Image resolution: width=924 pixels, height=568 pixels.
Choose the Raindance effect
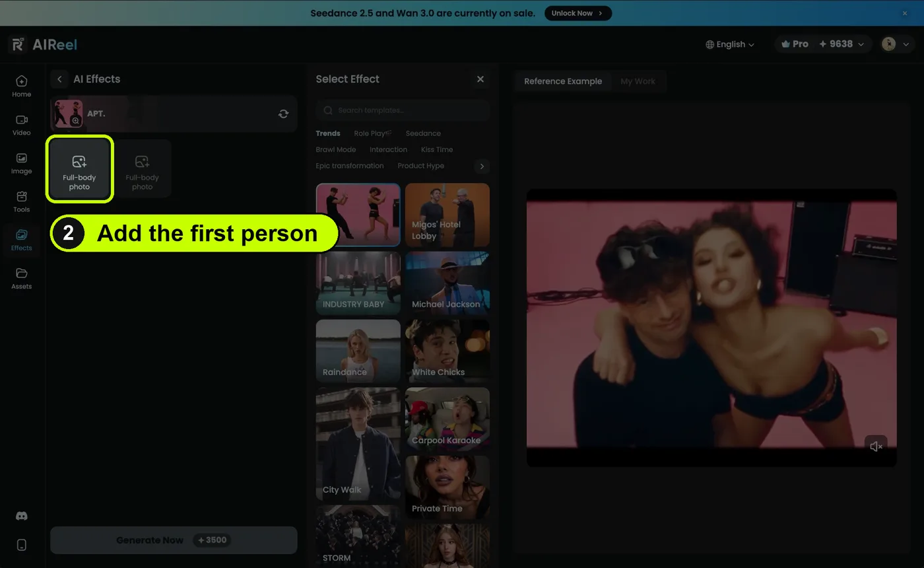[358, 351]
